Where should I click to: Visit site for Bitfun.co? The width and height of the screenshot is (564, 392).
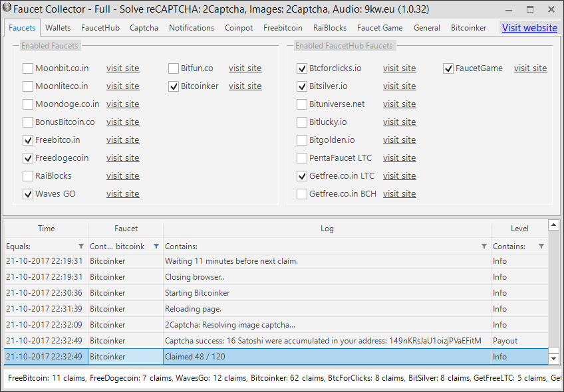tap(245, 68)
